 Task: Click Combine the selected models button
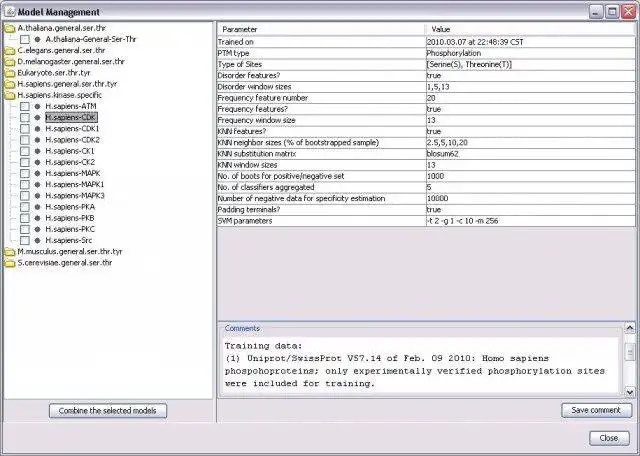[x=108, y=411]
